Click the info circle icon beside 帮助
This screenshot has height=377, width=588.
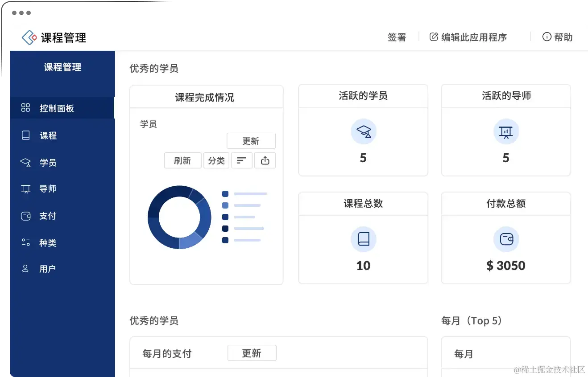click(x=547, y=37)
